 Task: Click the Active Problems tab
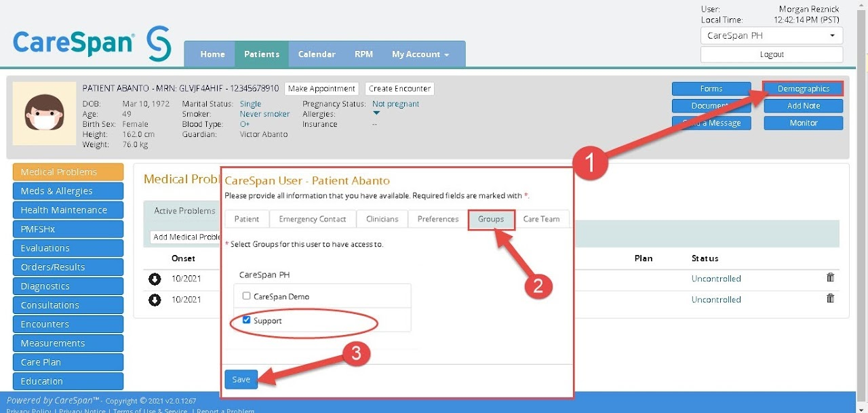(x=184, y=211)
